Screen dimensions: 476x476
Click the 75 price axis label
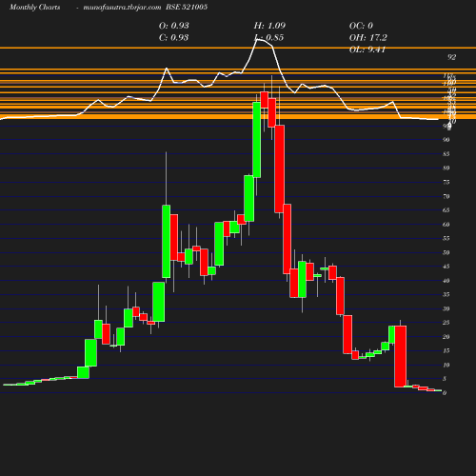(x=446, y=182)
